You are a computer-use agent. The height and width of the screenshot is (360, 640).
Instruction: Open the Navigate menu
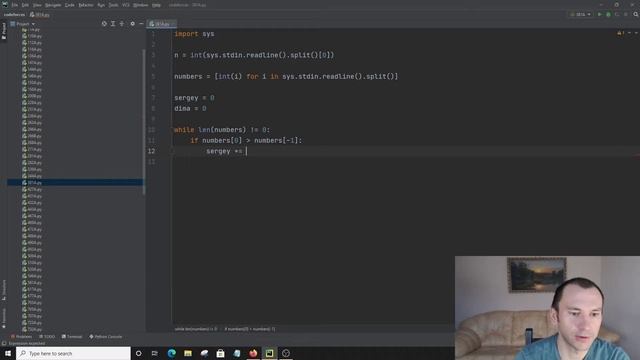click(53, 5)
